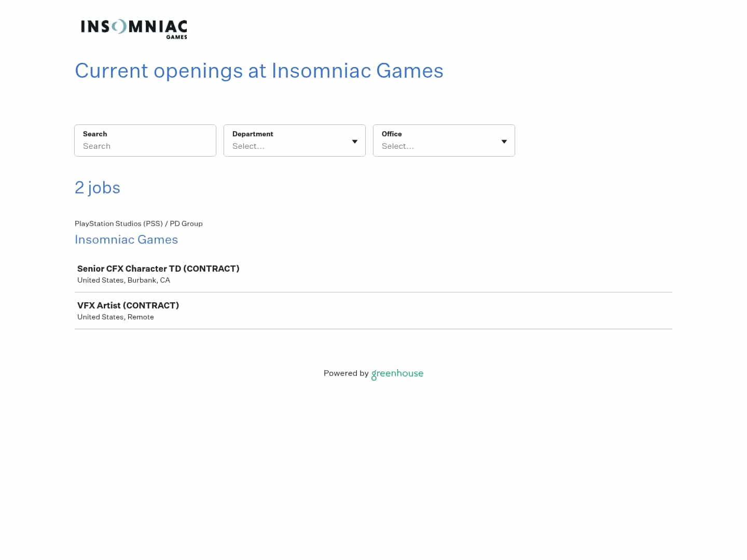Click the Powered by greenhouse link
This screenshot has height=560, width=747.
click(374, 373)
